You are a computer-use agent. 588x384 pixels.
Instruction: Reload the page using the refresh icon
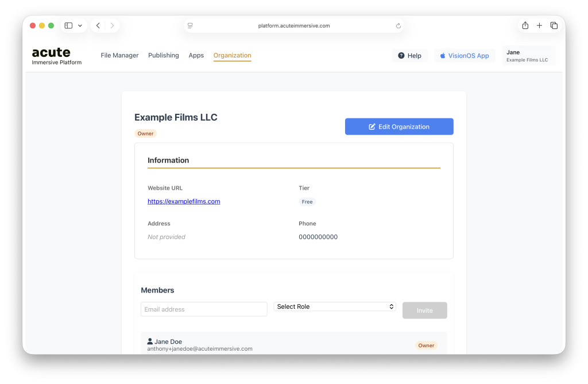pyautogui.click(x=398, y=26)
